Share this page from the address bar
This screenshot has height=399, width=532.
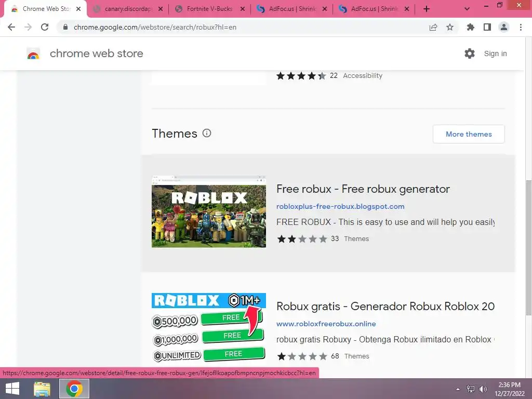coord(433,27)
